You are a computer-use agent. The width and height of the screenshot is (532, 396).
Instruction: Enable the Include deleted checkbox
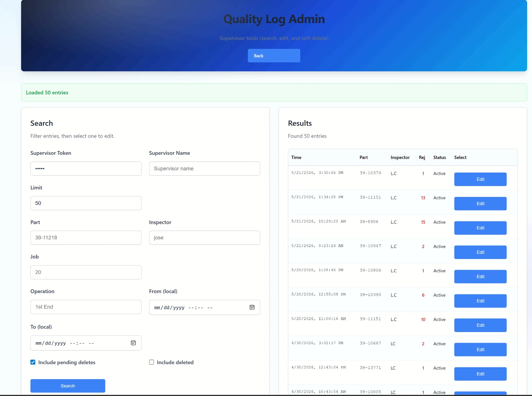tap(151, 362)
